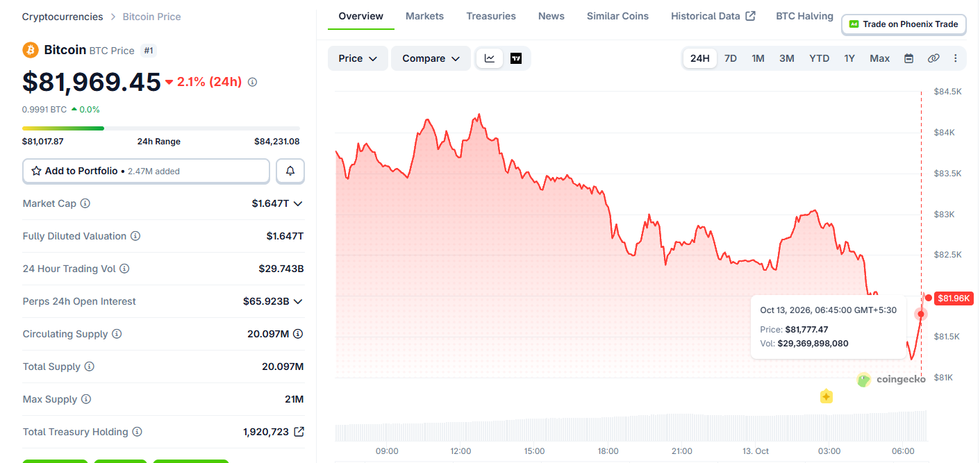Select the Max time range

click(x=880, y=58)
